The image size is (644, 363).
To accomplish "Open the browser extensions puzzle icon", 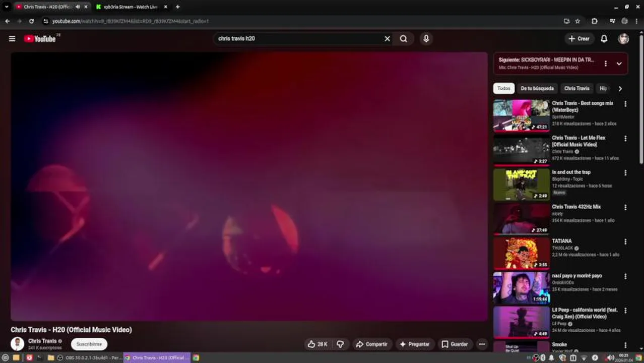I will click(595, 21).
